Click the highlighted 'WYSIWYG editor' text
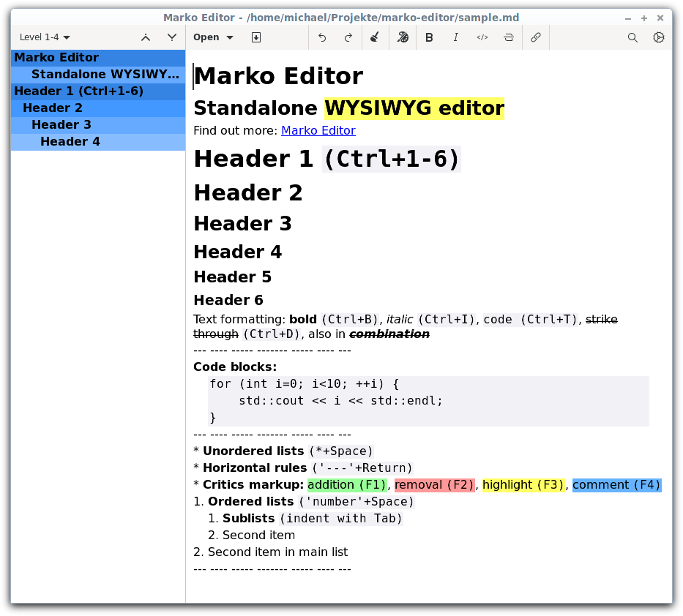This screenshot has width=683, height=616. (x=414, y=108)
